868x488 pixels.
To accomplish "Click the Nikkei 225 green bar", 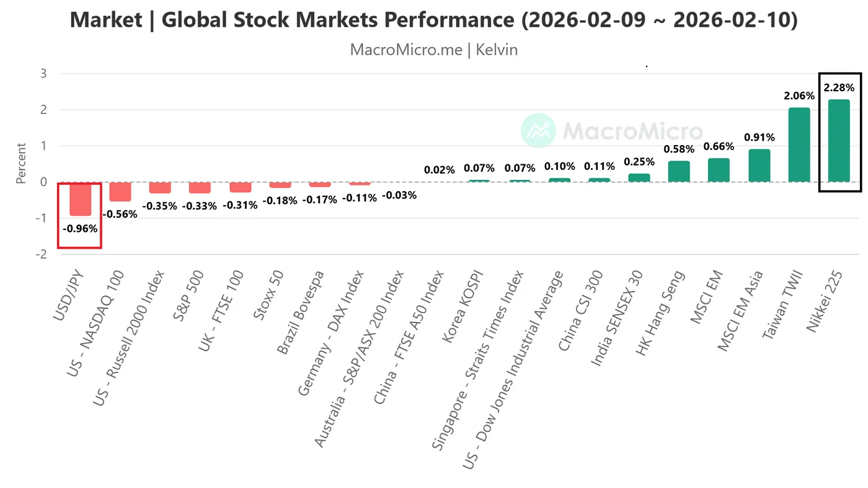I will [x=839, y=141].
